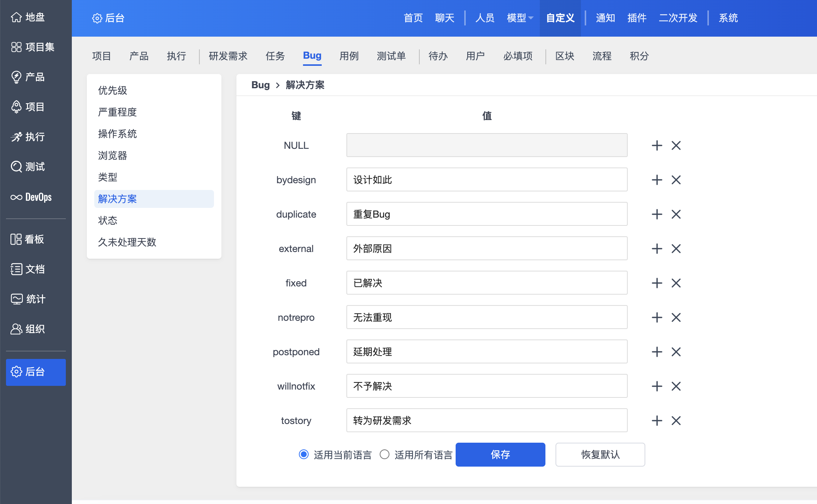Image resolution: width=817 pixels, height=504 pixels.
Task: Open 久未处理天数 setting in left list
Action: click(x=127, y=242)
